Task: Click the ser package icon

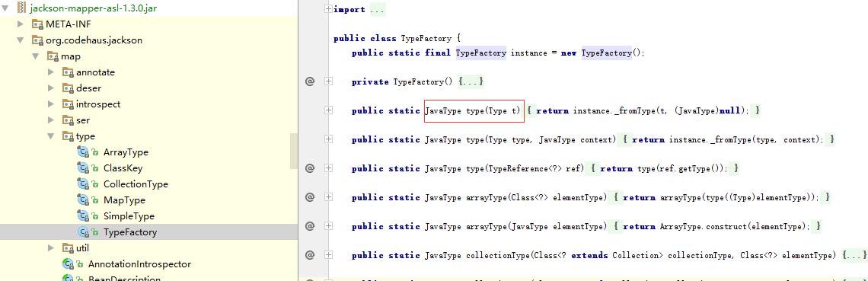Action: [x=68, y=120]
